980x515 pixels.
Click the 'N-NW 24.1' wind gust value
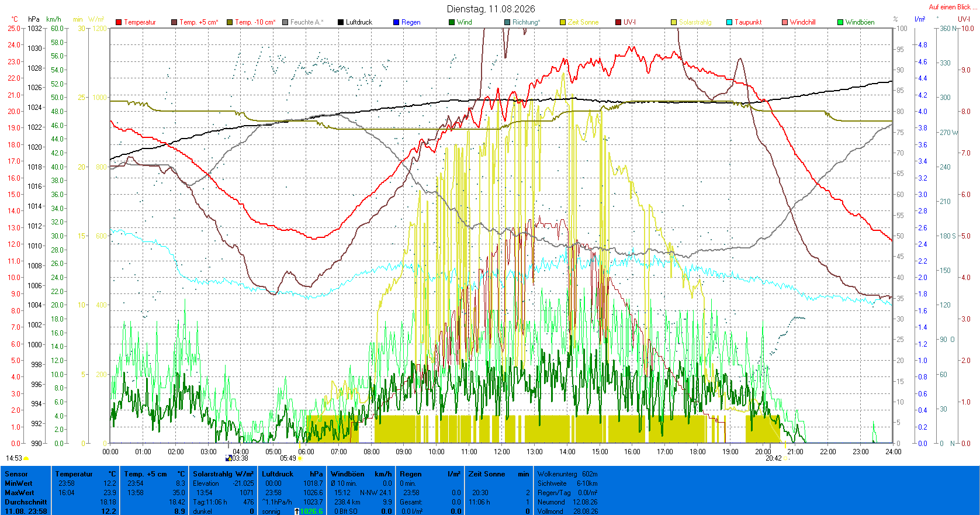pos(376,493)
